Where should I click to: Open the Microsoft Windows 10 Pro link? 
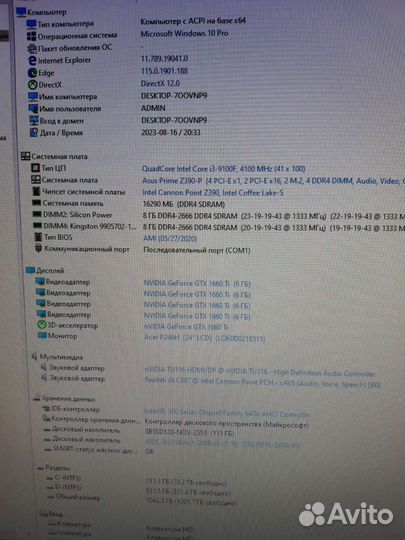click(x=184, y=33)
